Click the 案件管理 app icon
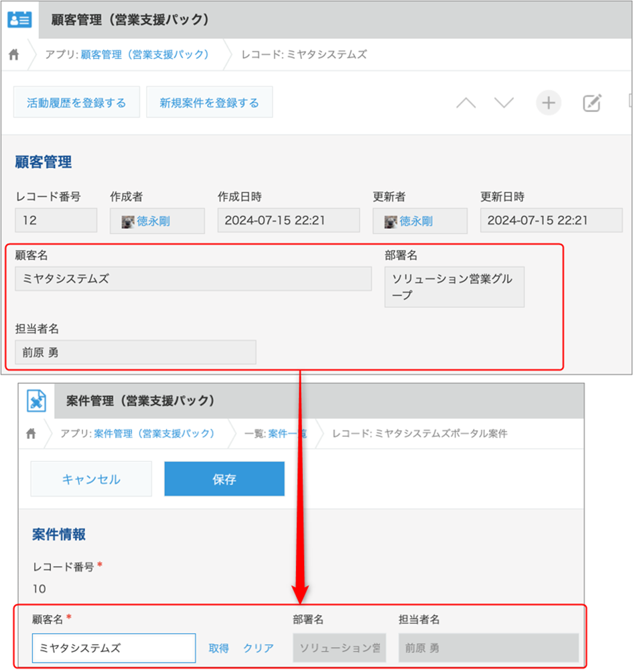633x672 pixels. point(36,401)
